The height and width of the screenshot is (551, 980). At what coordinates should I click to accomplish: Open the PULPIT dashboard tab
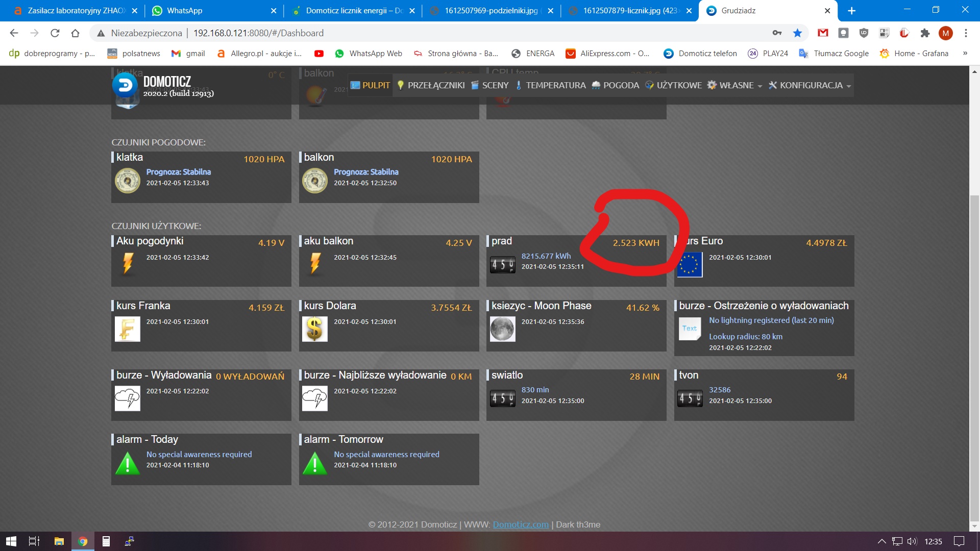(370, 85)
